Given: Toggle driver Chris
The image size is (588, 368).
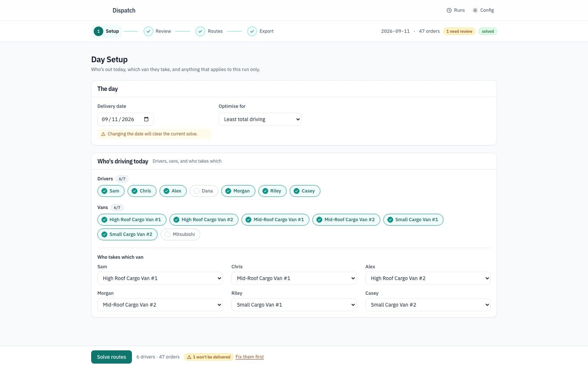Looking at the screenshot, I should tap(142, 191).
